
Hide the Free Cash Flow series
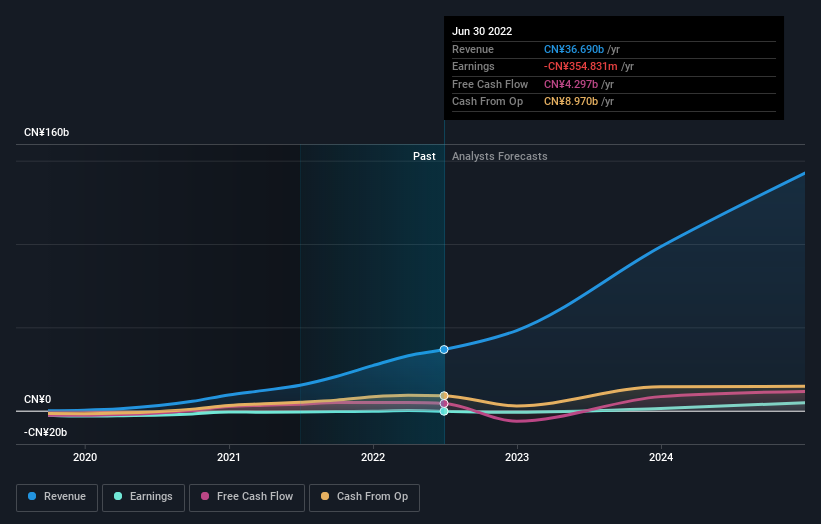[x=247, y=497]
